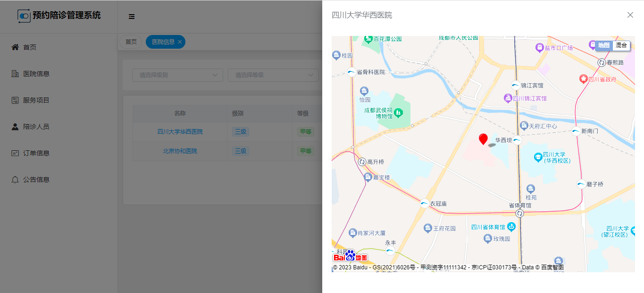The height and width of the screenshot is (293, 644).
Task: Click the red location marker on the map
Action: click(x=483, y=139)
